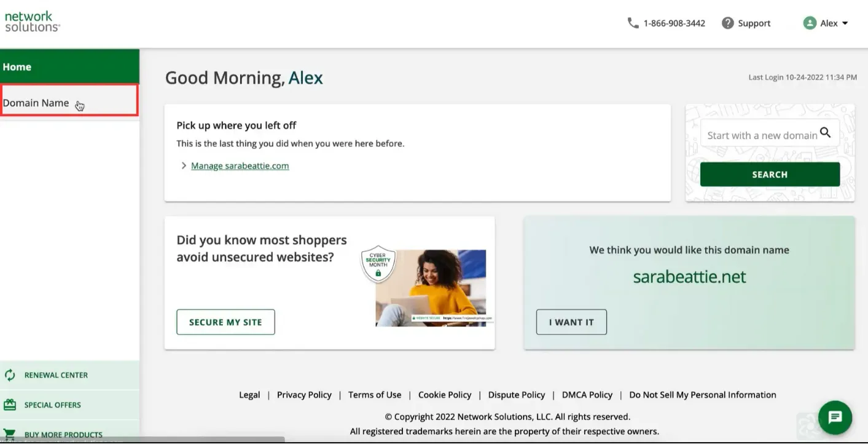Click the phone icon beside 1-866-908-3442
Viewport: 868px width, 444px height.
[x=633, y=23]
